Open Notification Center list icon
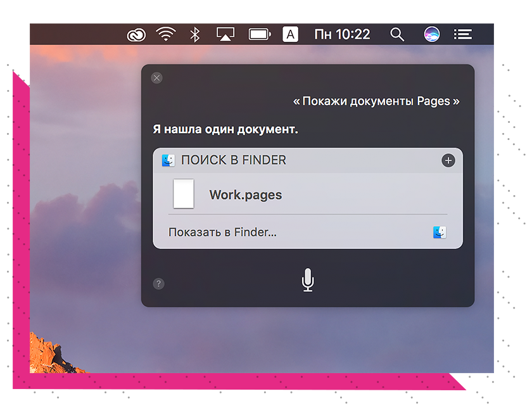 tap(463, 34)
